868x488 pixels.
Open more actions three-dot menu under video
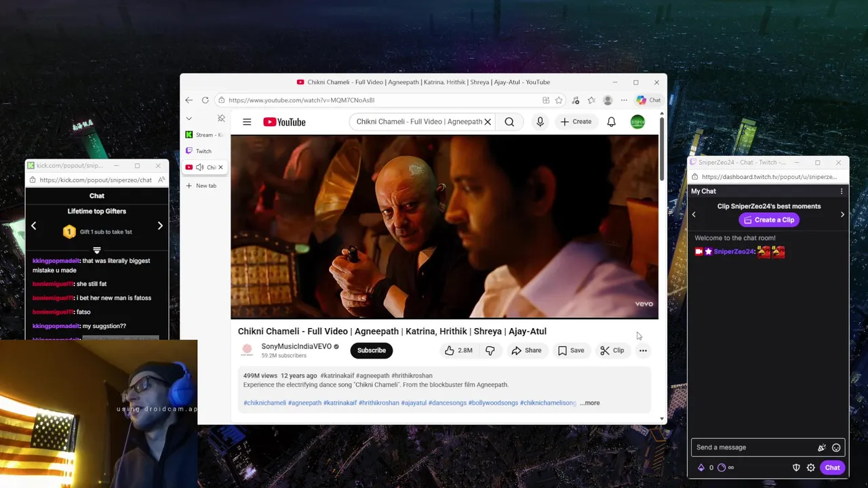click(x=643, y=350)
